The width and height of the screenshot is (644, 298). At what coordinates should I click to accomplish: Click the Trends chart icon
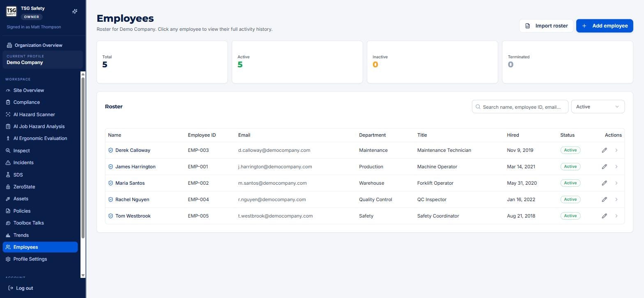tap(8, 235)
